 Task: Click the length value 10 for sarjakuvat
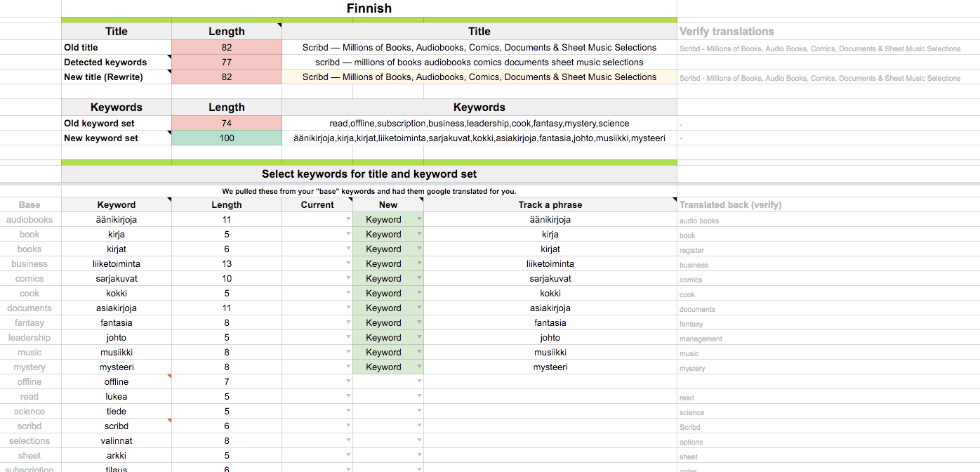point(227,278)
